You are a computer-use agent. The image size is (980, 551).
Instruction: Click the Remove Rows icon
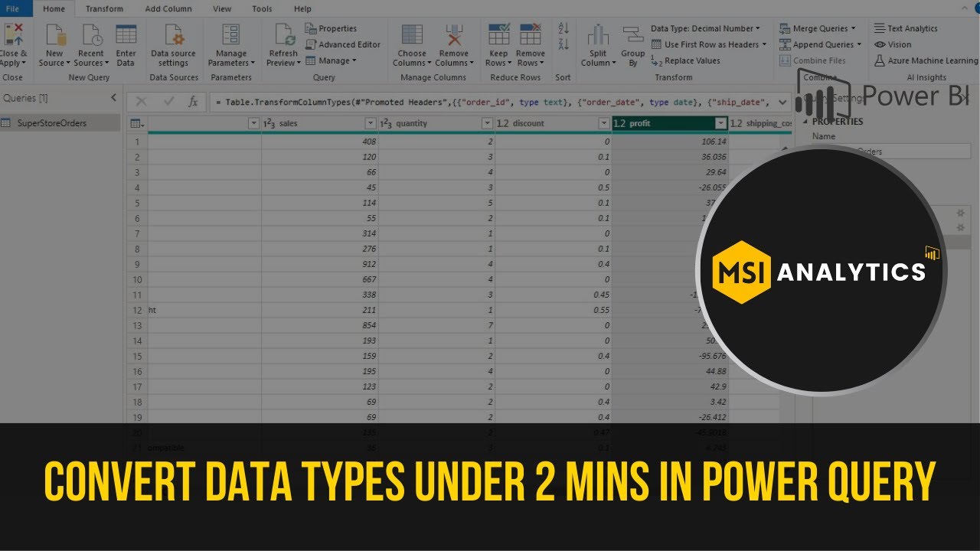click(x=531, y=35)
